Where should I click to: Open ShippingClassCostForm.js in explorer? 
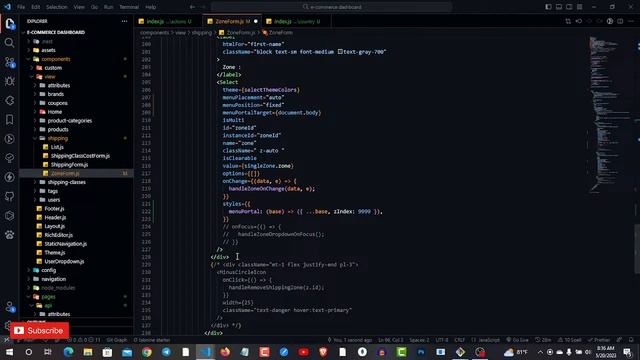click(80, 156)
